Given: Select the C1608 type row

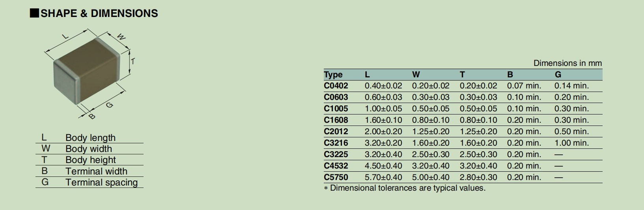Looking at the screenshot, I should 463,120.
